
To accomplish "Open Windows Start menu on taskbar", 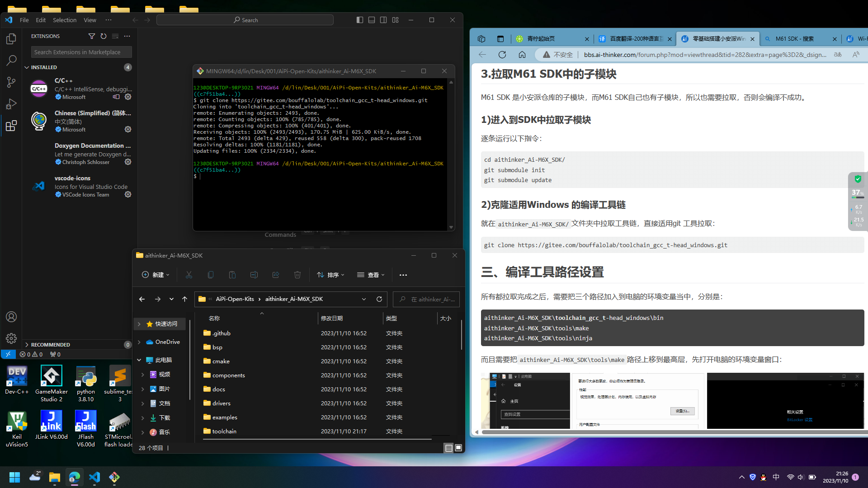I will click(14, 477).
